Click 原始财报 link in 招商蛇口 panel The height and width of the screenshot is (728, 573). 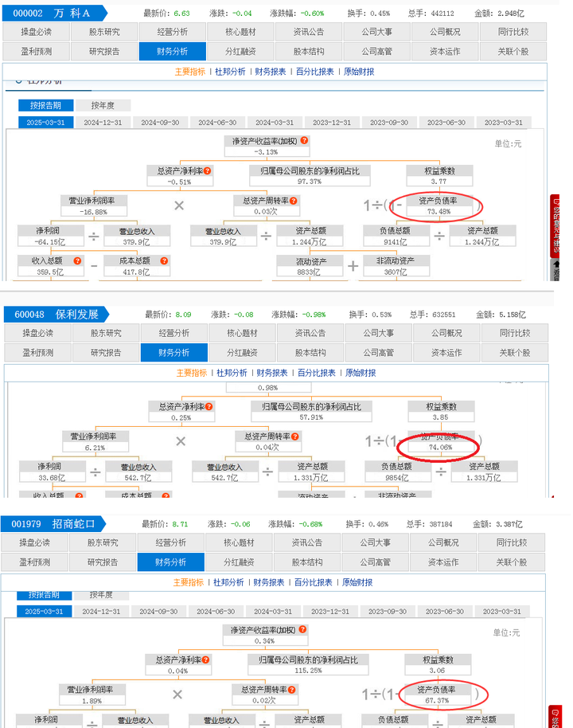pos(357,582)
